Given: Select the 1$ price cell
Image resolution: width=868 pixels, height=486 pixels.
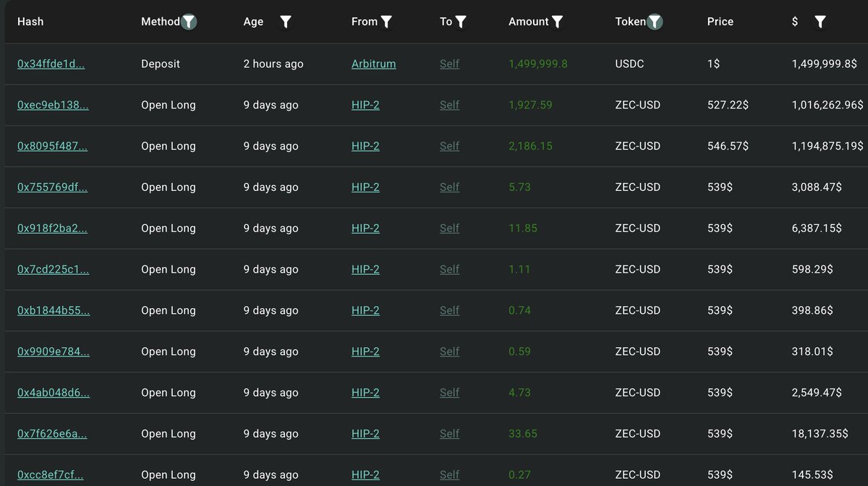Looking at the screenshot, I should (x=713, y=64).
